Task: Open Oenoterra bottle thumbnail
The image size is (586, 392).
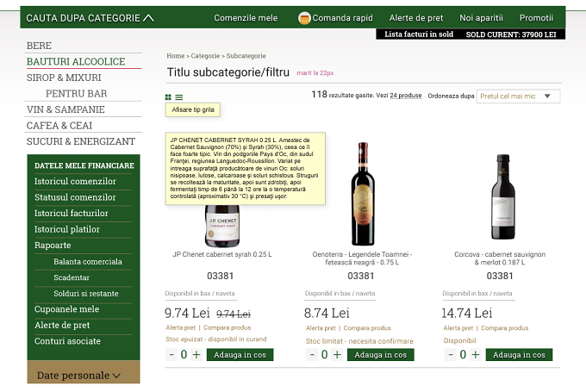Action: [x=363, y=194]
